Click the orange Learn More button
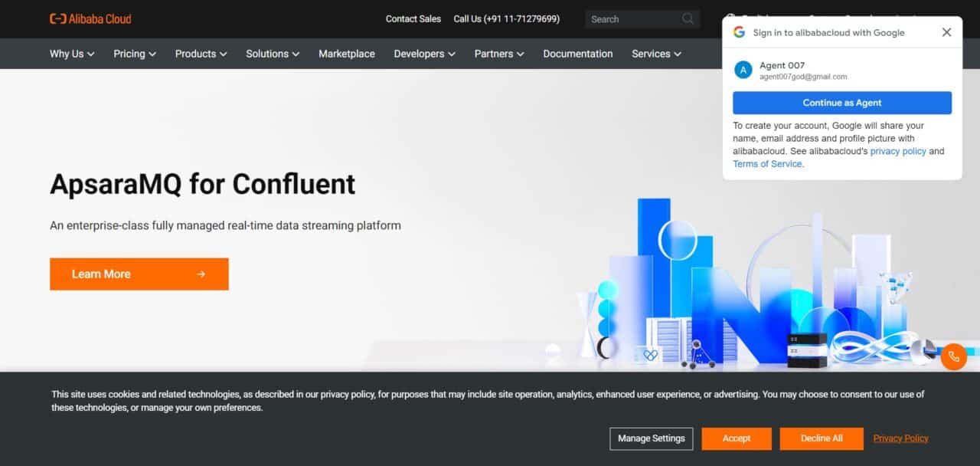The image size is (980, 466). click(x=139, y=274)
